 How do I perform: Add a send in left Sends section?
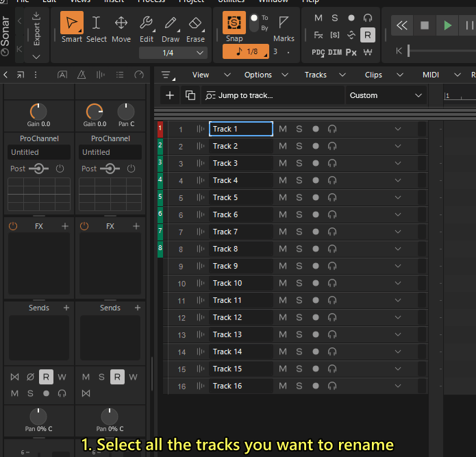66,308
